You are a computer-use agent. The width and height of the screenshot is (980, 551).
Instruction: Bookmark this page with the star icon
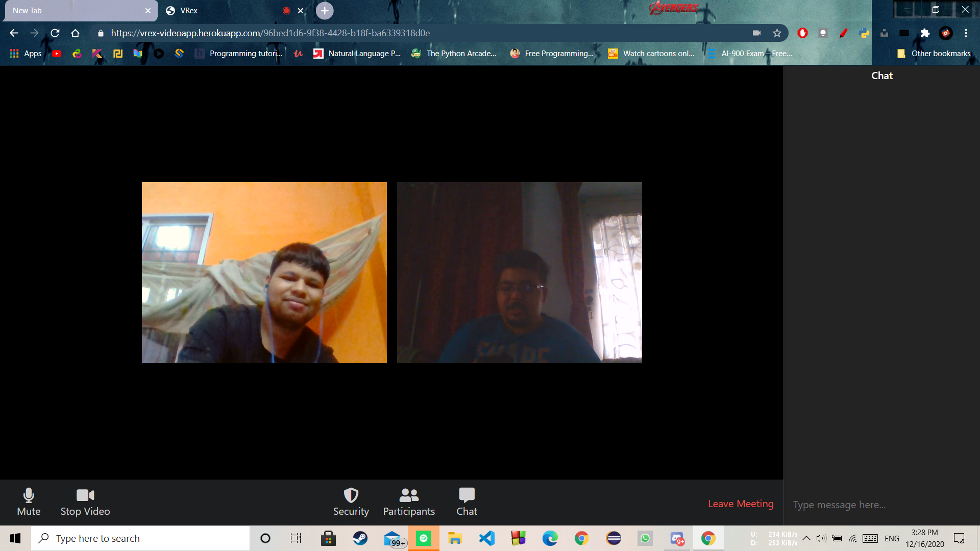pos(777,33)
